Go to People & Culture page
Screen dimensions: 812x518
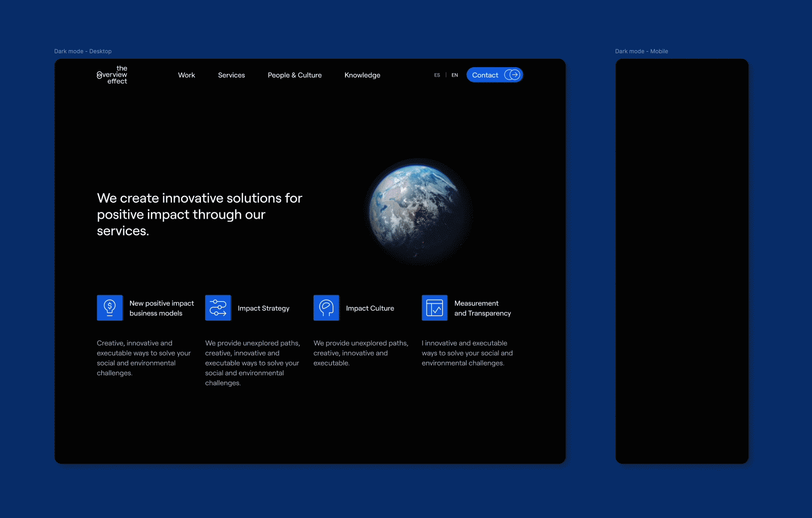tap(294, 75)
